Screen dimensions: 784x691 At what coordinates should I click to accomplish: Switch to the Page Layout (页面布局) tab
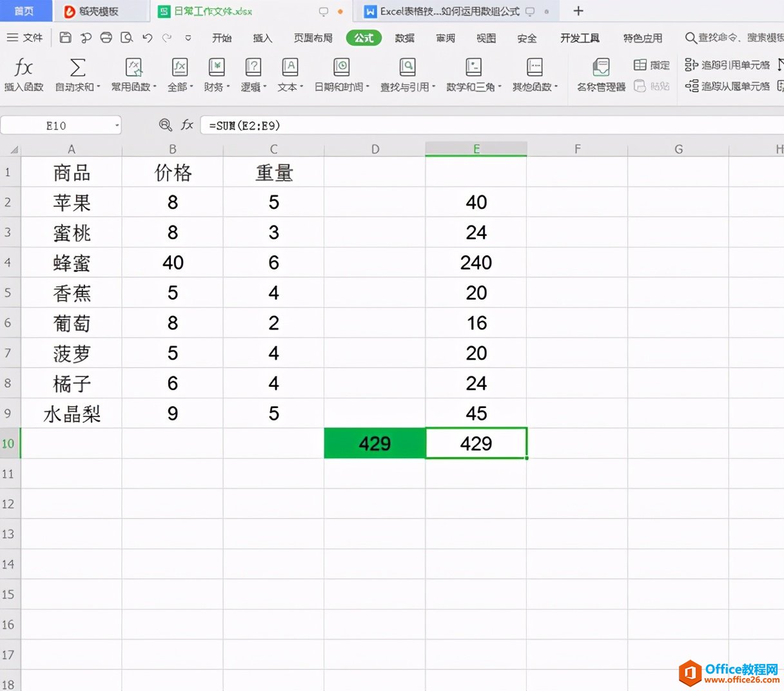point(313,38)
